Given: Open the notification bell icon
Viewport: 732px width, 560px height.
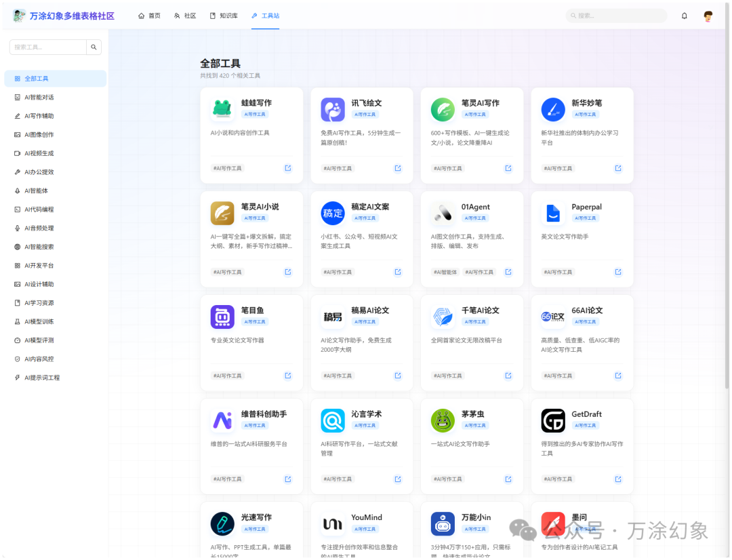Looking at the screenshot, I should coord(685,16).
